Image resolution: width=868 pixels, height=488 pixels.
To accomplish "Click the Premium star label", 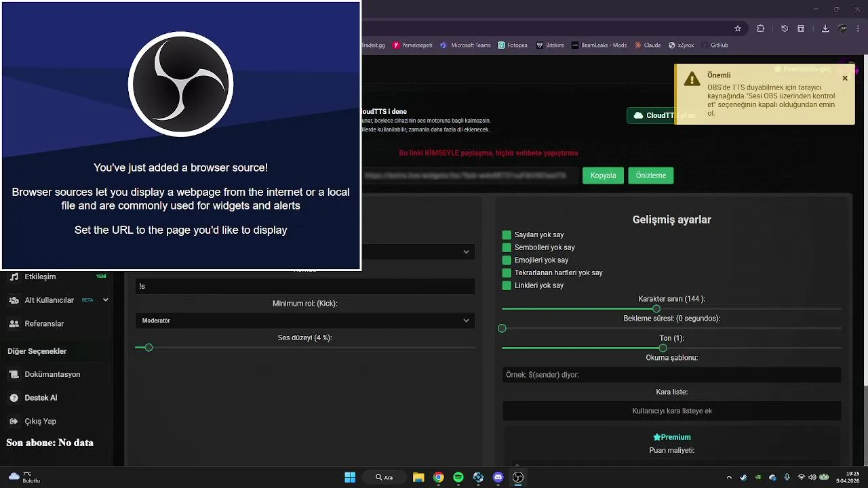I will click(671, 437).
